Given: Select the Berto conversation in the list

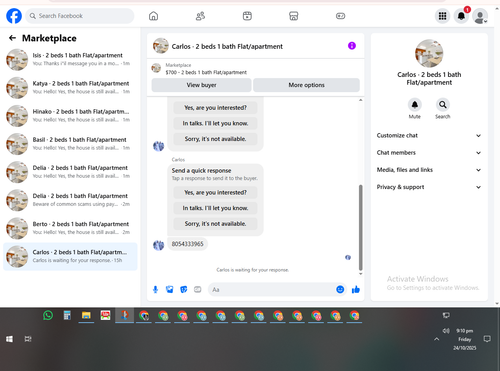Looking at the screenshot, I should pos(70,228).
